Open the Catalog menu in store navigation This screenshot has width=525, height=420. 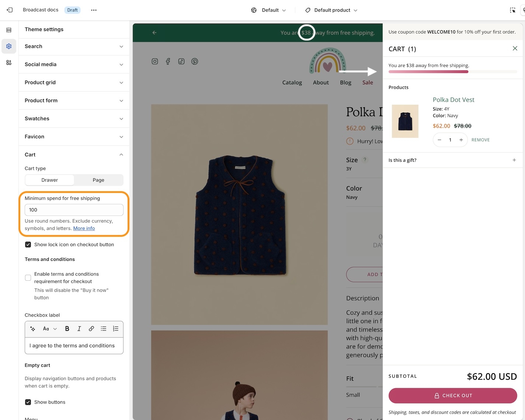(292, 83)
